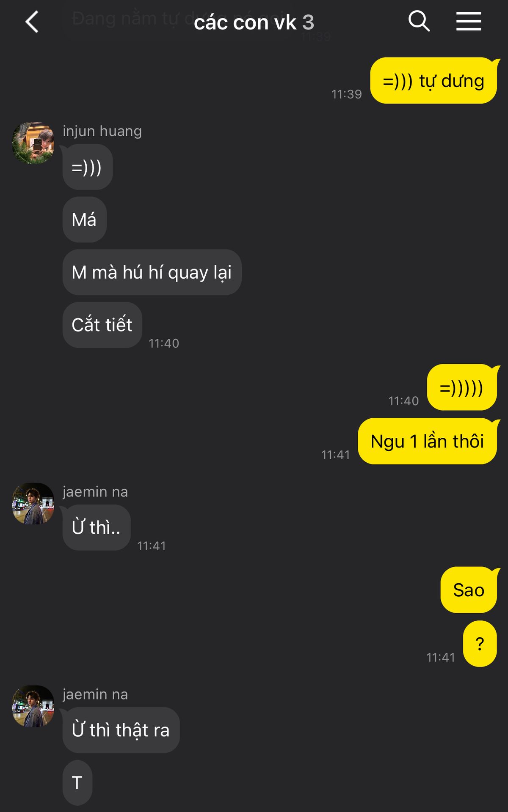This screenshot has height=812, width=508.
Task: Tap the injun huang sender name
Action: click(102, 131)
